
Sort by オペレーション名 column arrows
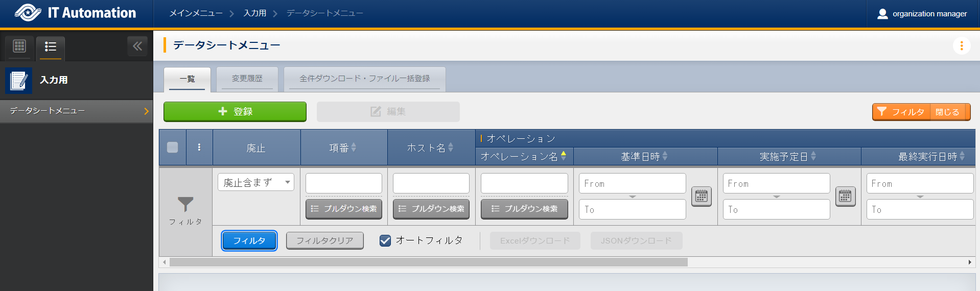coord(564,156)
